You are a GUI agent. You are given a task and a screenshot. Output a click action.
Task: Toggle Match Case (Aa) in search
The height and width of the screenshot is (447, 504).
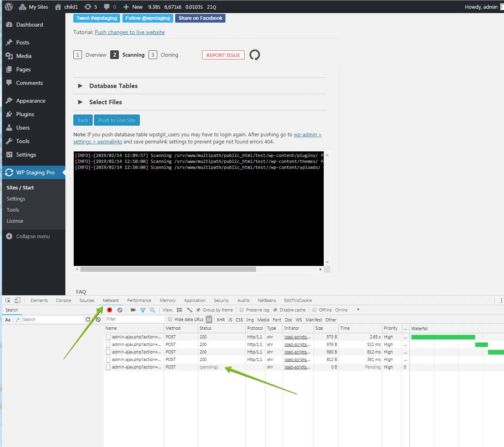click(8, 319)
